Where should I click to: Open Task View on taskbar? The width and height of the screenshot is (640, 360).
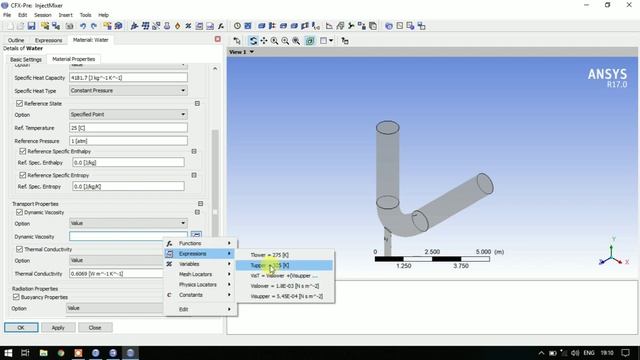pyautogui.click(x=25, y=353)
